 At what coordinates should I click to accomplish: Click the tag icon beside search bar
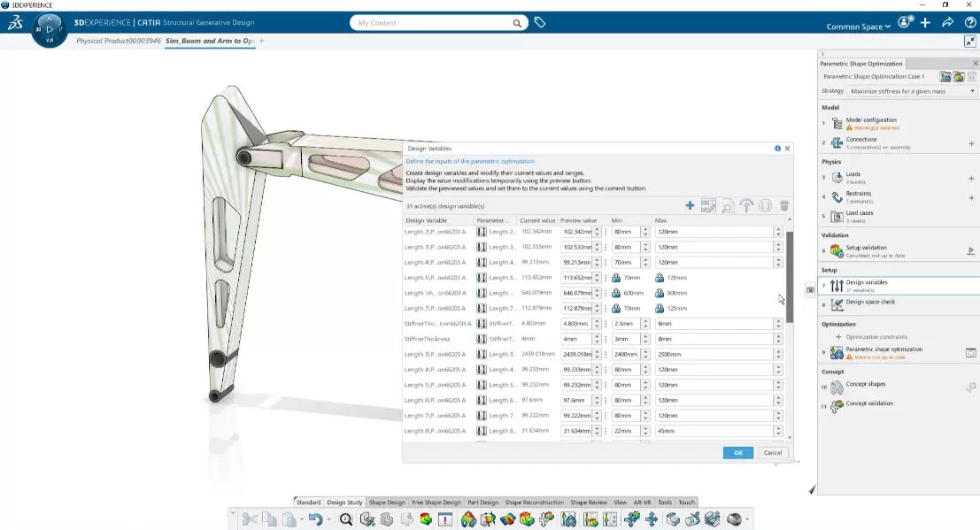[539, 23]
